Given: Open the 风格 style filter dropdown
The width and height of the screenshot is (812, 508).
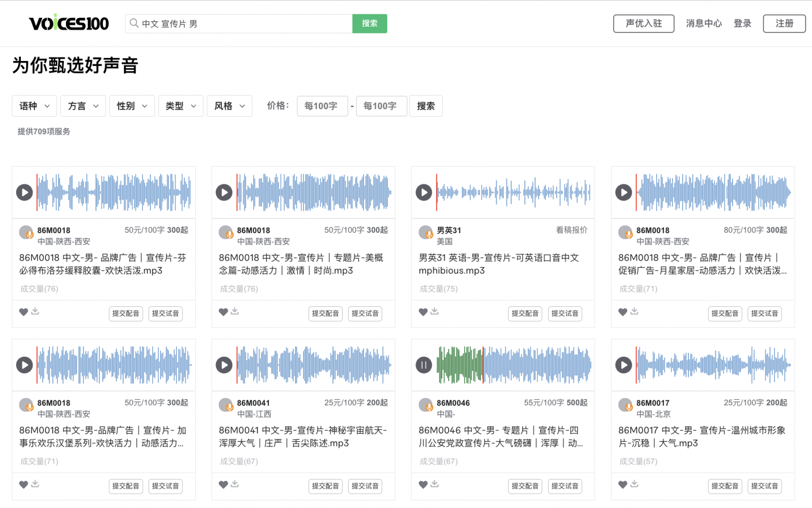Looking at the screenshot, I should 229,106.
